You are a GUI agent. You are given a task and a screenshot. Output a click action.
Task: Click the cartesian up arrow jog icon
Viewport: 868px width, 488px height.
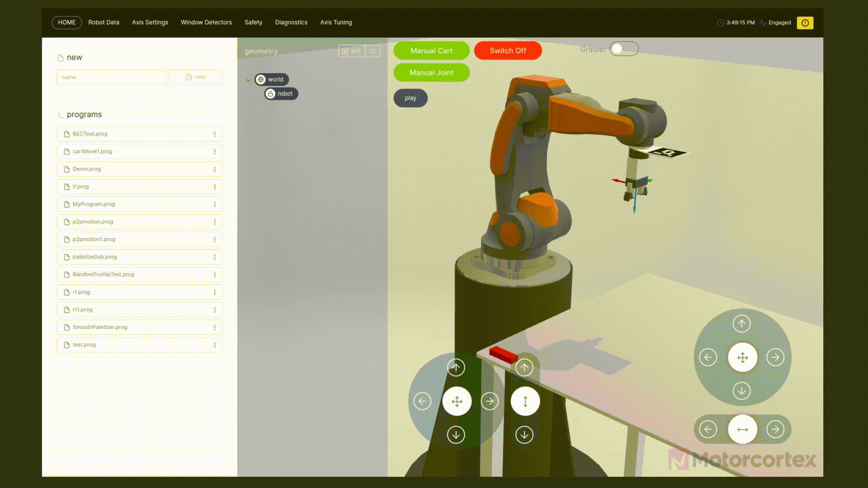point(456,367)
